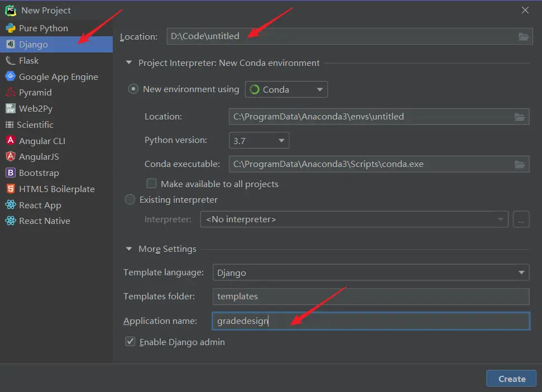Click the Web2Py icon
Screen dimensions: 542x392
(x=11, y=108)
